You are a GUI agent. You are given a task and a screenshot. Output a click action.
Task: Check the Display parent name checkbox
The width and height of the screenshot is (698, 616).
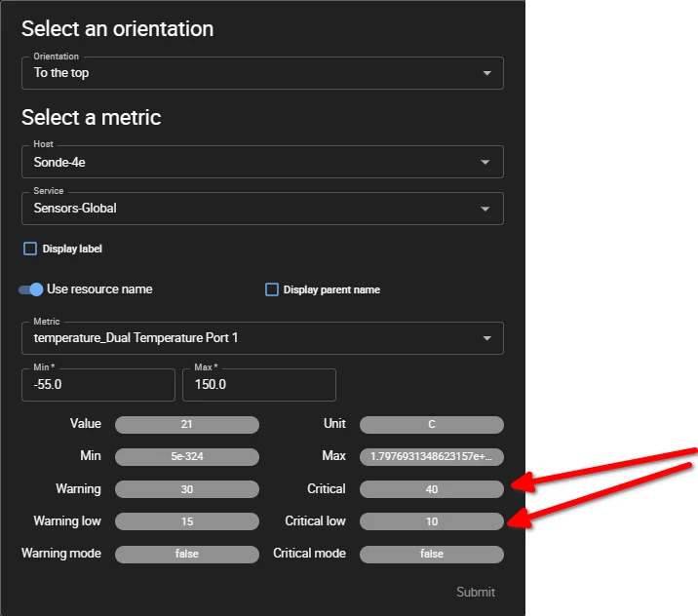272,289
